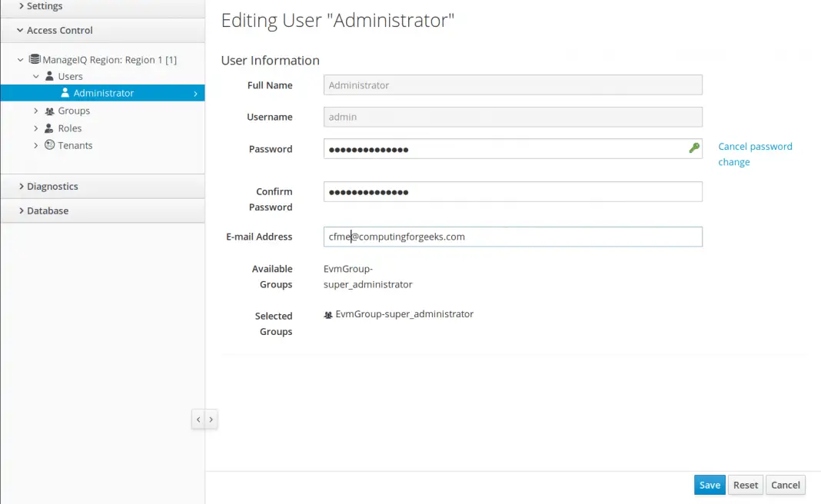Viewport: 821px width, 504px height.
Task: Click inside the E-mail Address field
Action: [x=512, y=237]
